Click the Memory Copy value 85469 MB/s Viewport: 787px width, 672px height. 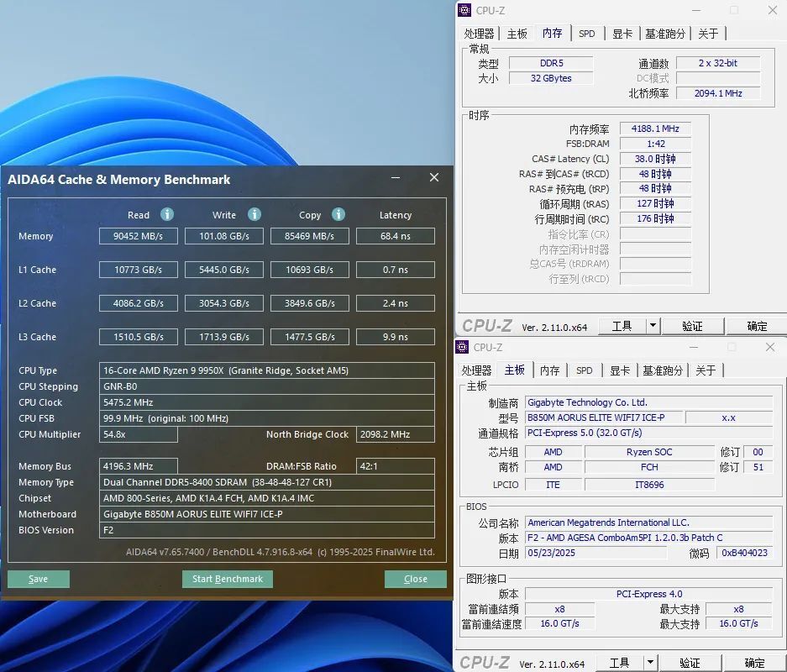[310, 236]
